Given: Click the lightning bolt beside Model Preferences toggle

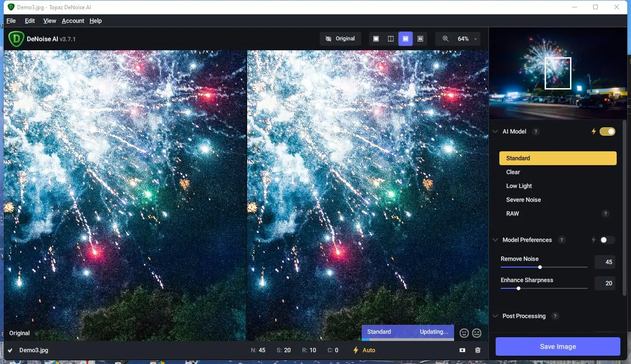Looking at the screenshot, I should 594,240.
